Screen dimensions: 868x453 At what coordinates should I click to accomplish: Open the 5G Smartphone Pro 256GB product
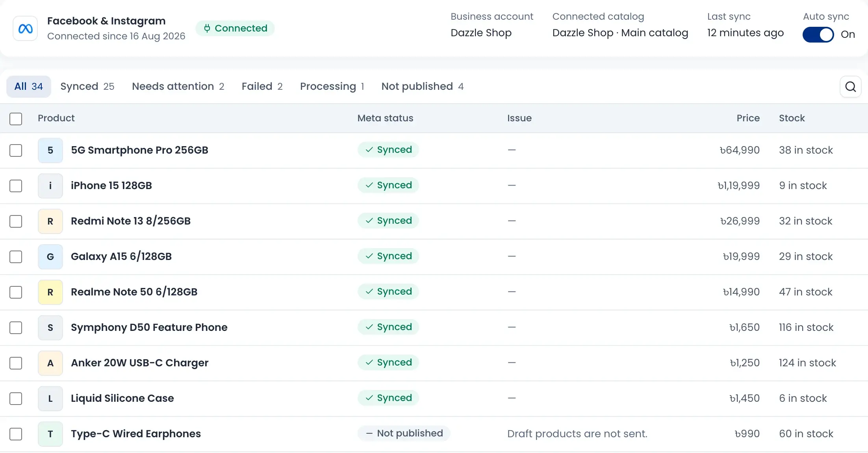click(139, 150)
